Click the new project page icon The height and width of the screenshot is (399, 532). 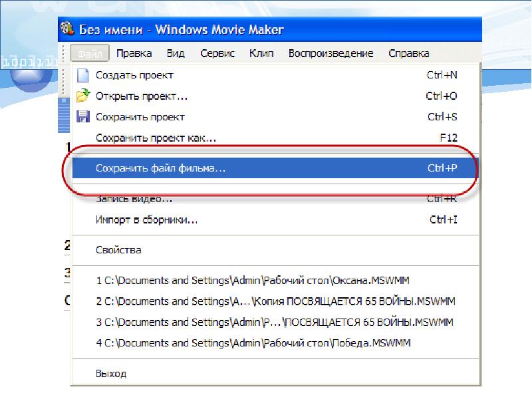pos(83,75)
